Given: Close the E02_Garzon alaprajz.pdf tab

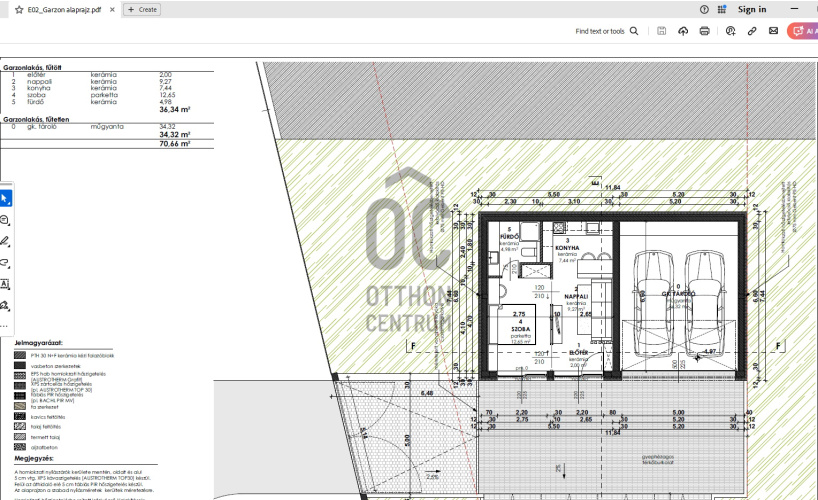Looking at the screenshot, I should tap(110, 9).
